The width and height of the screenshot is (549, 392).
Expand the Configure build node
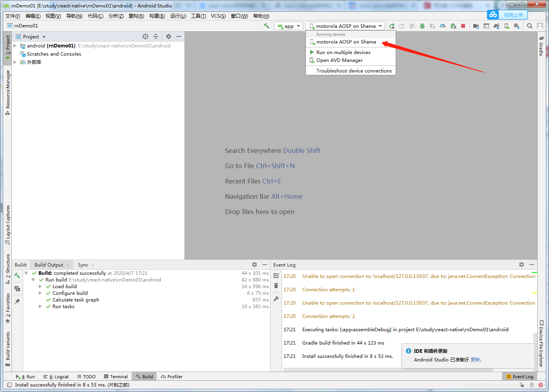pyautogui.click(x=40, y=293)
